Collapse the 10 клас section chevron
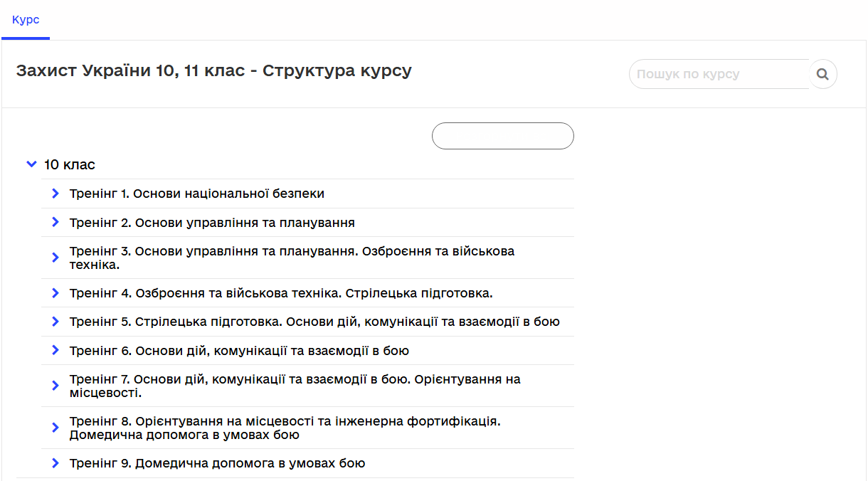The width and height of the screenshot is (868, 481). click(x=31, y=164)
